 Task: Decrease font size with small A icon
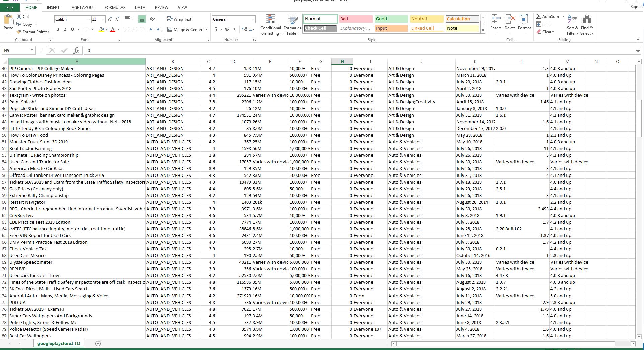point(117,19)
